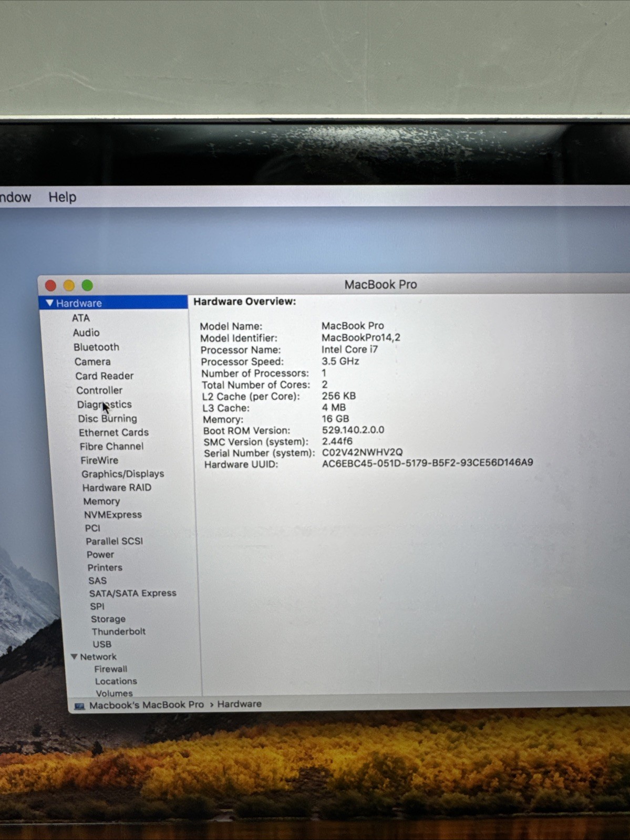Select Graphics/Displays in the sidebar

pyautogui.click(x=122, y=474)
